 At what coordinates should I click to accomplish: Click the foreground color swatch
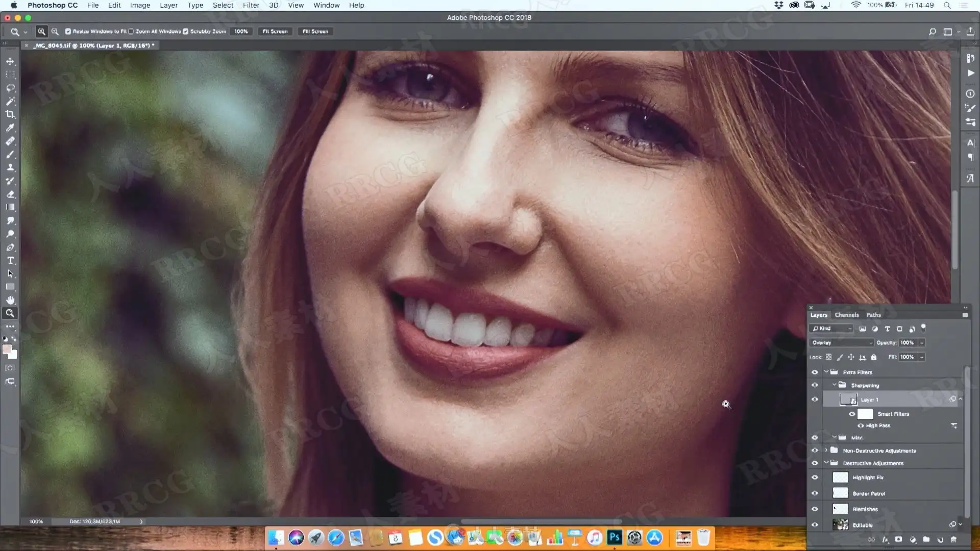[7, 349]
